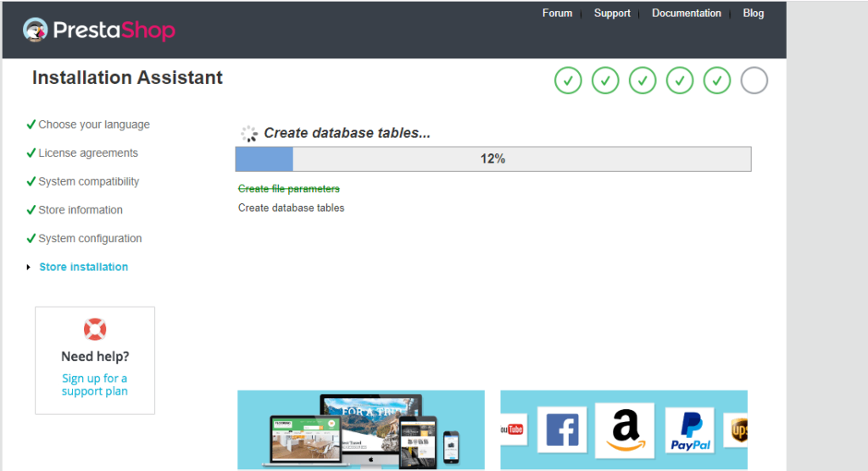The image size is (868, 471).
Task: Click the lifebuoy help icon
Action: coord(95,330)
